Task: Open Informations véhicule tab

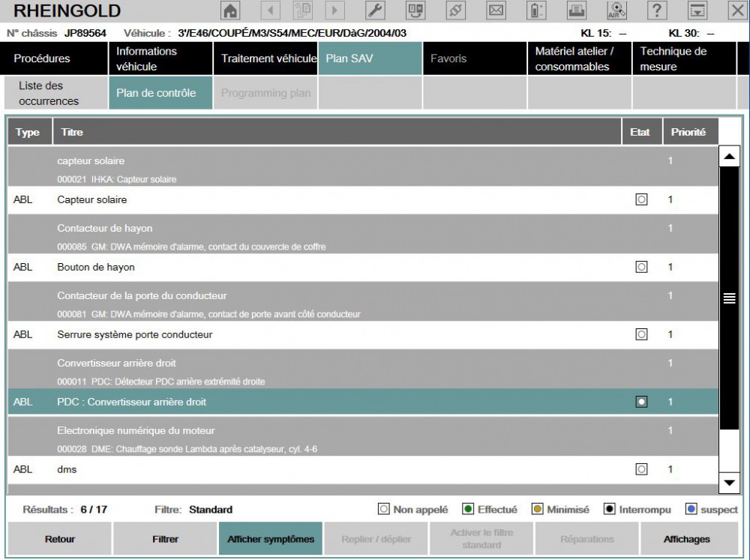Action: 160,58
